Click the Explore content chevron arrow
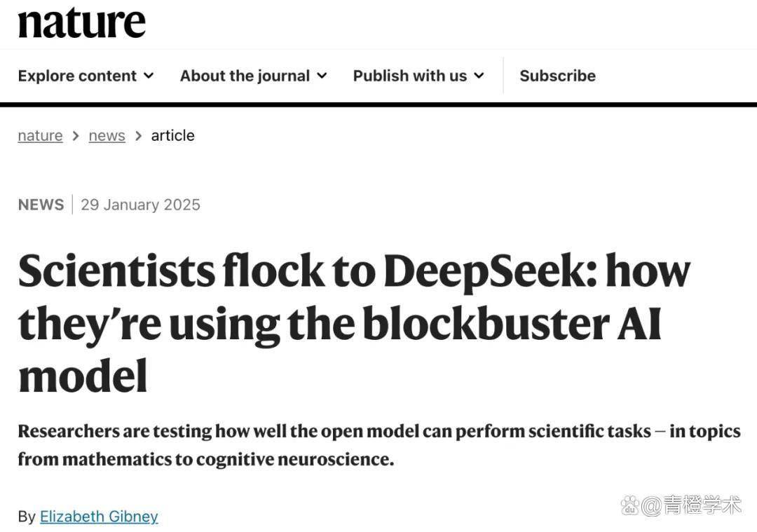The height and width of the screenshot is (532, 757). coord(149,75)
